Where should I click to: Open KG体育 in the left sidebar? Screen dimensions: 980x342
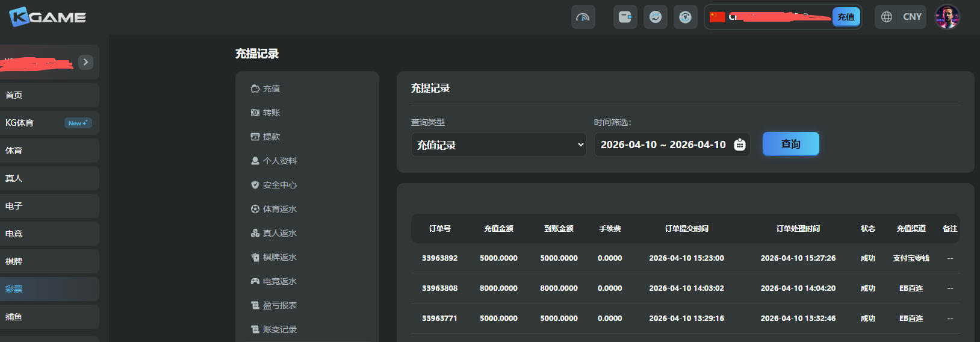[20, 123]
